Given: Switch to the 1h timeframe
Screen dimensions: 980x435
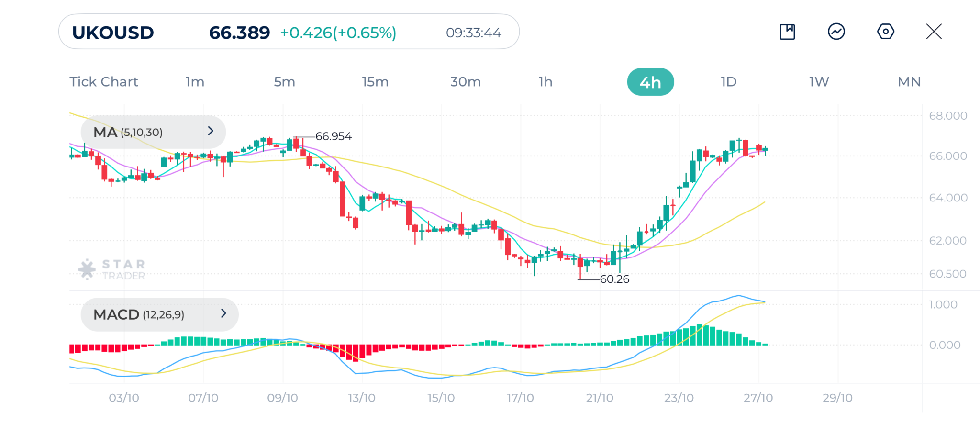Looking at the screenshot, I should [x=546, y=82].
